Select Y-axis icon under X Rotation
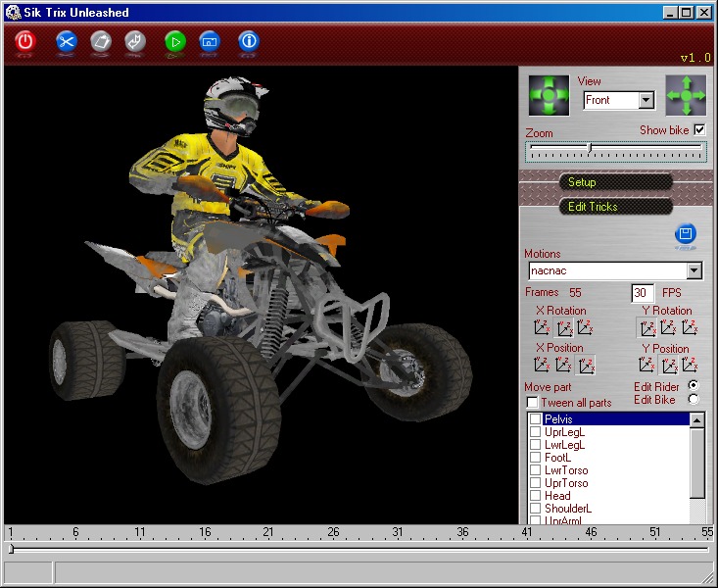The width and height of the screenshot is (718, 588). click(563, 327)
